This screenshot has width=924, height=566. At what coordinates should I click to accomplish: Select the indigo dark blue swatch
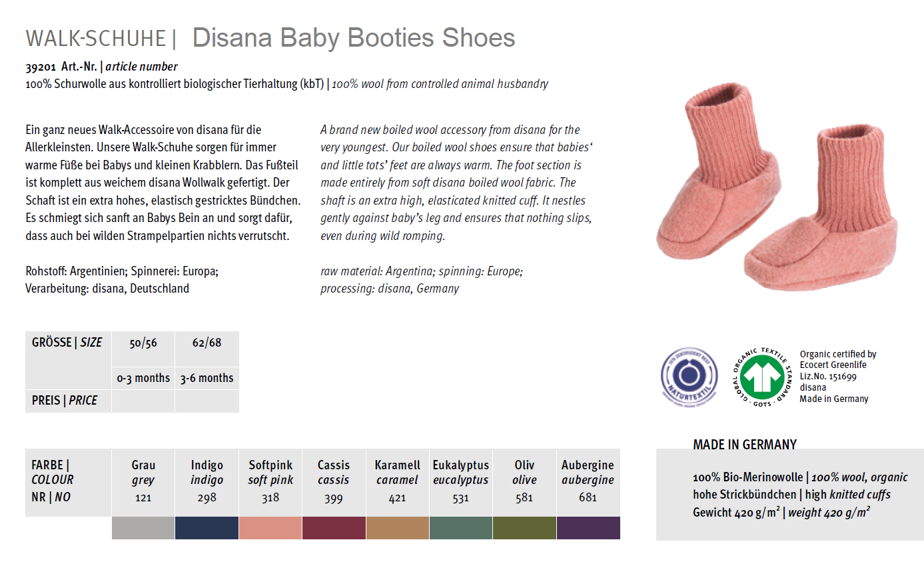tap(207, 528)
